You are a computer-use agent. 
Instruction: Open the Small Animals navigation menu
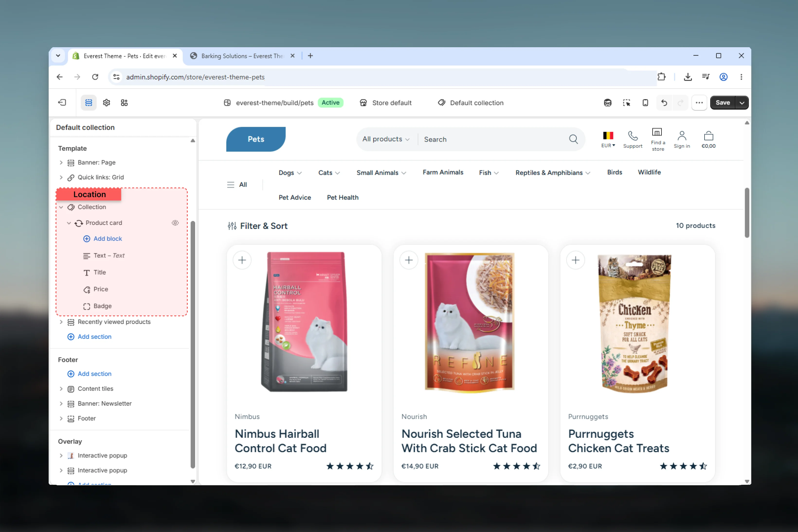pyautogui.click(x=381, y=173)
